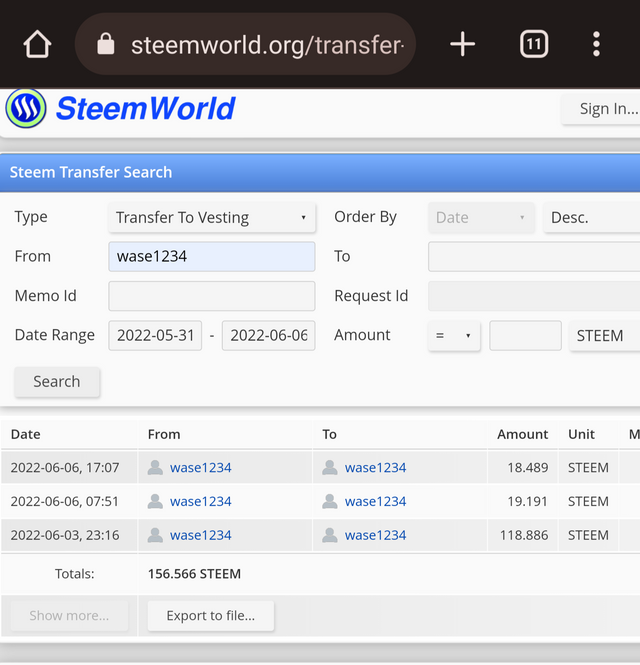This screenshot has height=665, width=640.
Task: Click the Amount column header
Action: click(x=523, y=434)
